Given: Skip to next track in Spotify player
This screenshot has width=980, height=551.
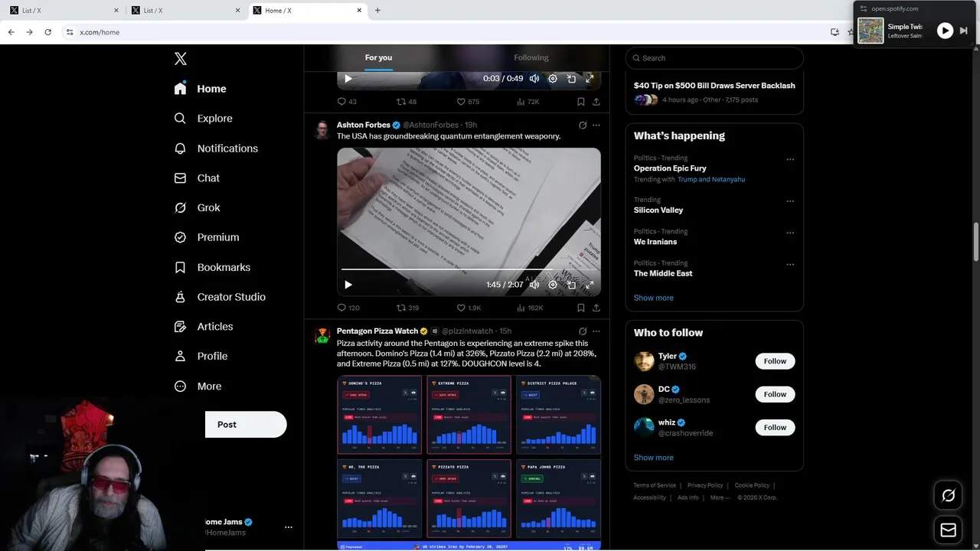Looking at the screenshot, I should coord(964,31).
